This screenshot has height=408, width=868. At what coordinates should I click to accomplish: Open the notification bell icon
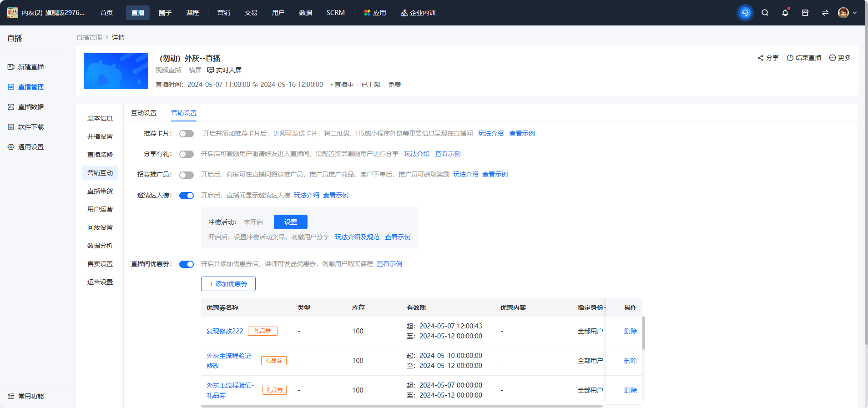click(x=785, y=13)
